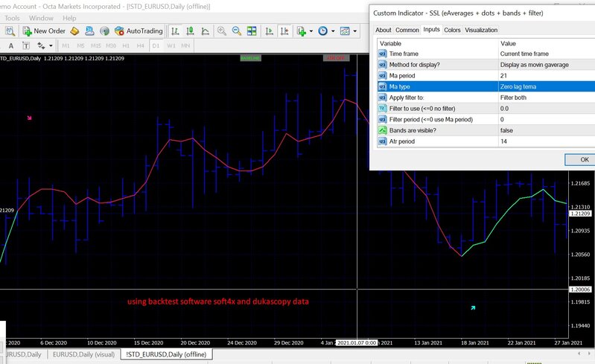Switch chart to line chart mode
This screenshot has width=595, height=364.
pos(205,31)
